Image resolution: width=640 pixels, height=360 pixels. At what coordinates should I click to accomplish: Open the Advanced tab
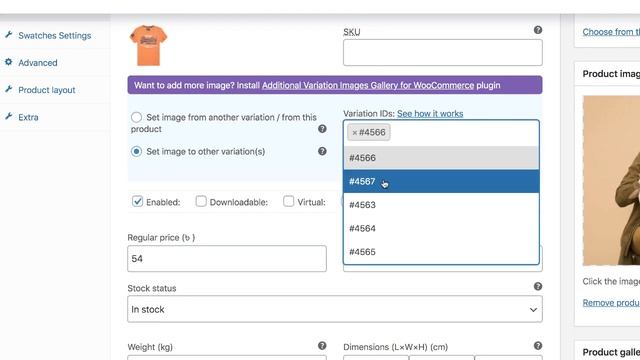(38, 63)
